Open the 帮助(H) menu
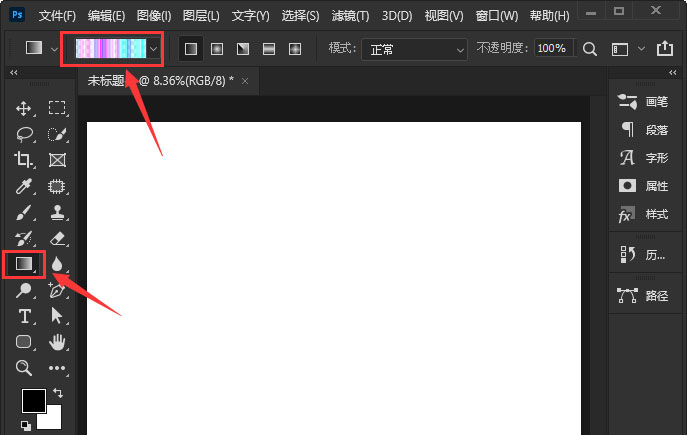 click(x=549, y=16)
